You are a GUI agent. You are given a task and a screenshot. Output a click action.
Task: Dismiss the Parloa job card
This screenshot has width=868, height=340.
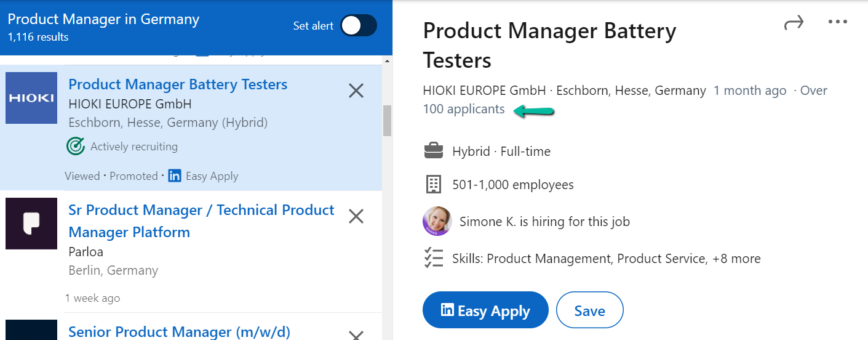click(356, 216)
